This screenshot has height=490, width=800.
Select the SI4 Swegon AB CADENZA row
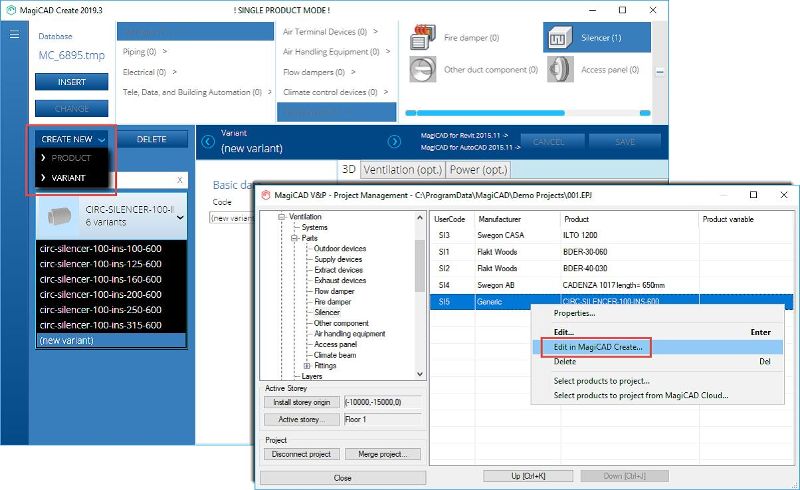[611, 285]
